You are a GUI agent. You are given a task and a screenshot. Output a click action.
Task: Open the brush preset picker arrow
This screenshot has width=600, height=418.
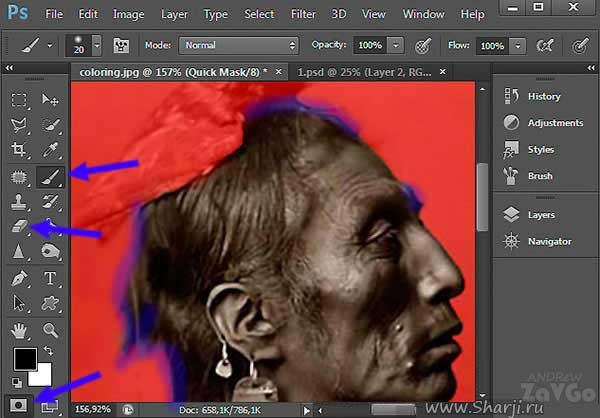(x=97, y=46)
